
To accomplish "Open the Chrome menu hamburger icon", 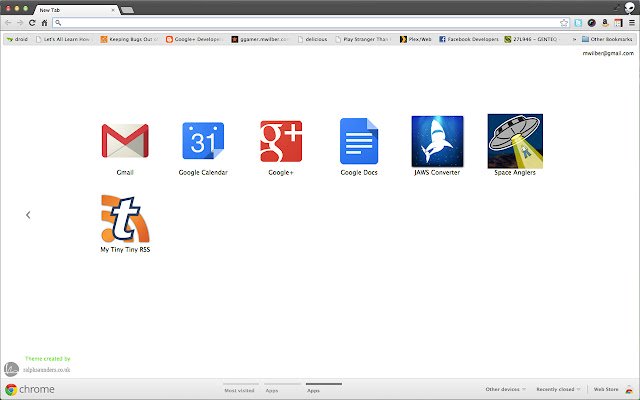I will point(632,23).
